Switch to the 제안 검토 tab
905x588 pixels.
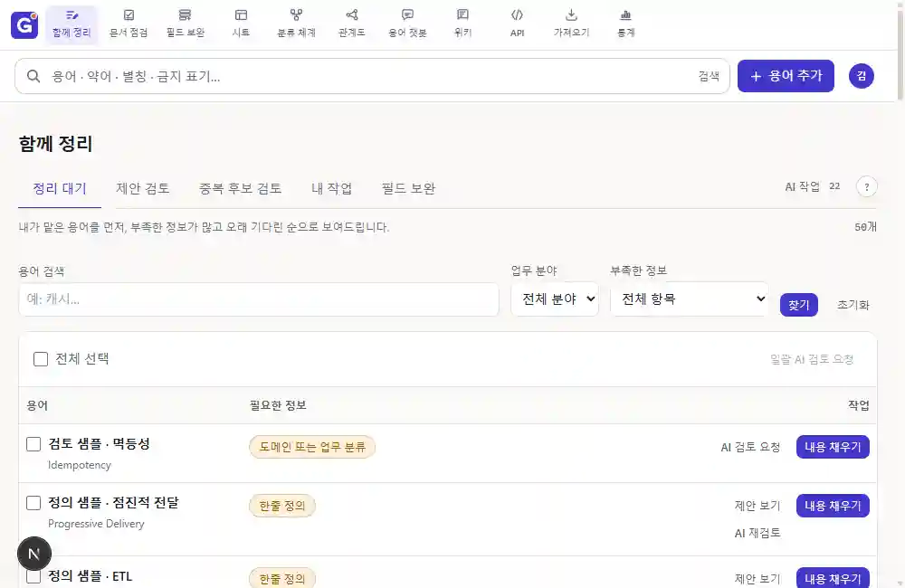point(143,189)
